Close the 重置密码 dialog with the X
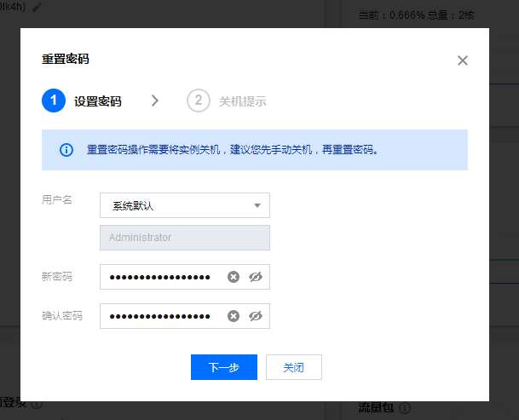The height and width of the screenshot is (420, 519). pos(463,60)
